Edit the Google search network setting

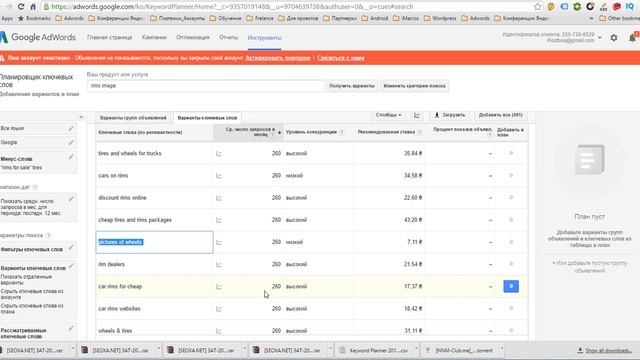tap(71, 142)
